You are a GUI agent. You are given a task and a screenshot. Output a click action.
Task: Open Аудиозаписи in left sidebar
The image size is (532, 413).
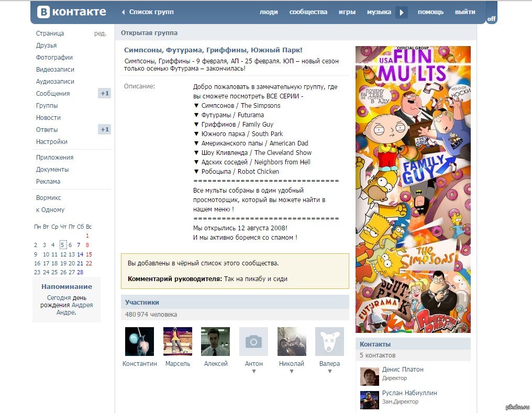tap(55, 82)
